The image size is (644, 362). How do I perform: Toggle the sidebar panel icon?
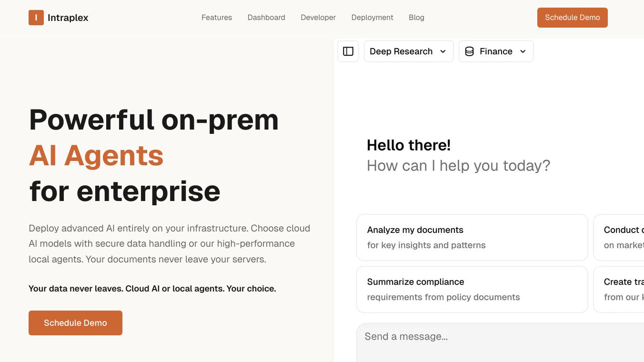[x=348, y=51]
